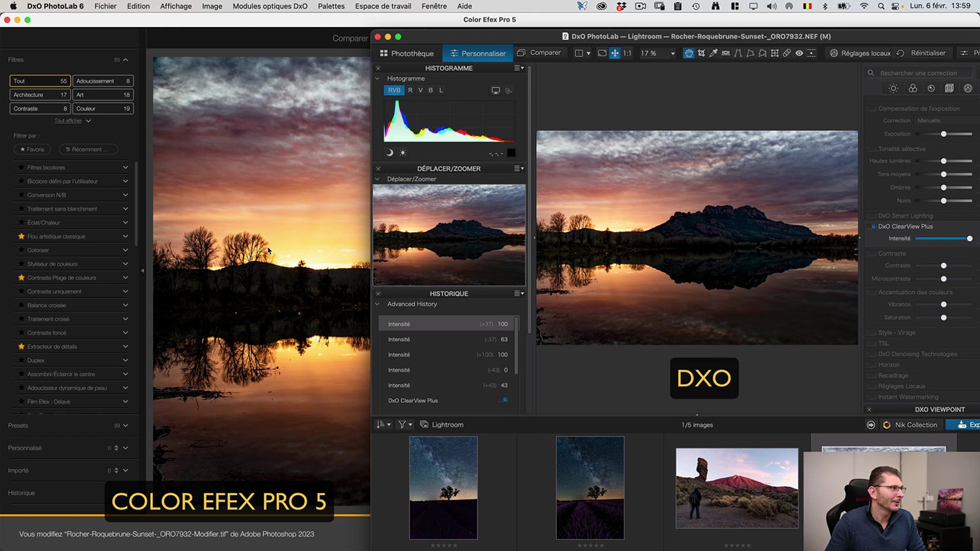This screenshot has width=980, height=551.
Task: Disable DxO ClearView Plus correction
Action: pyautogui.click(x=872, y=227)
